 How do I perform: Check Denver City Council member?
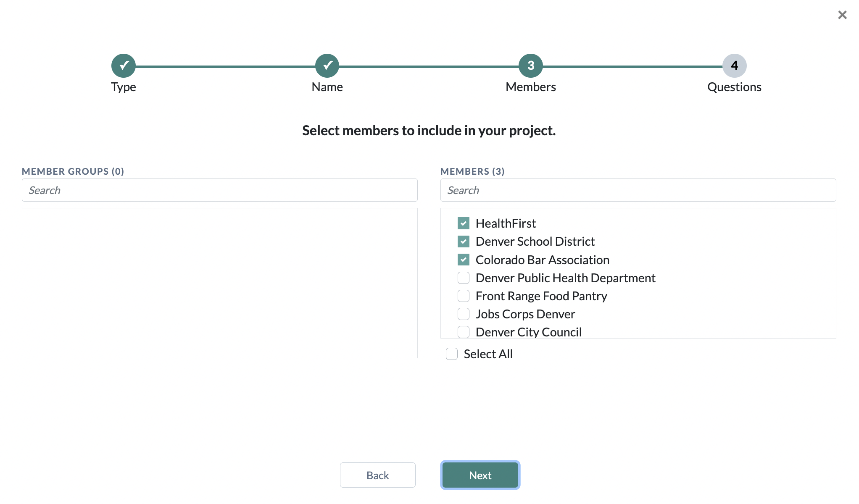(463, 332)
